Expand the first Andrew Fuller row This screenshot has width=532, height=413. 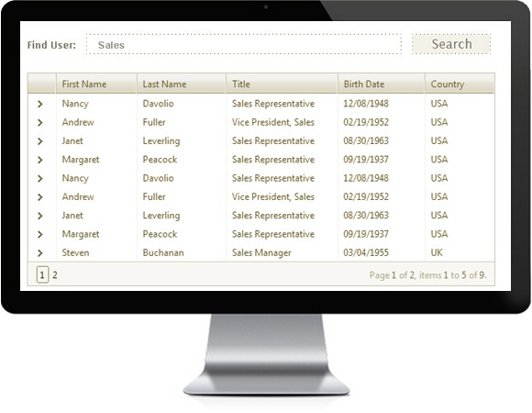pyautogui.click(x=40, y=122)
